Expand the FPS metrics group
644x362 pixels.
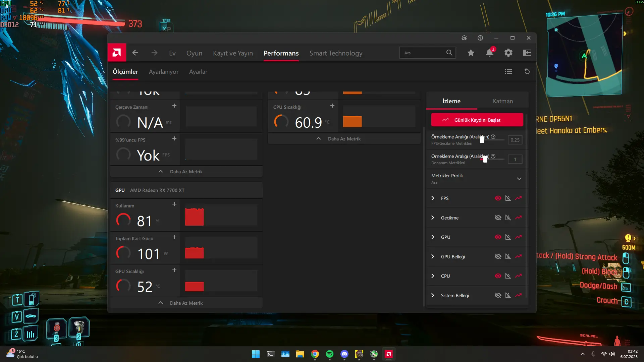coord(433,198)
